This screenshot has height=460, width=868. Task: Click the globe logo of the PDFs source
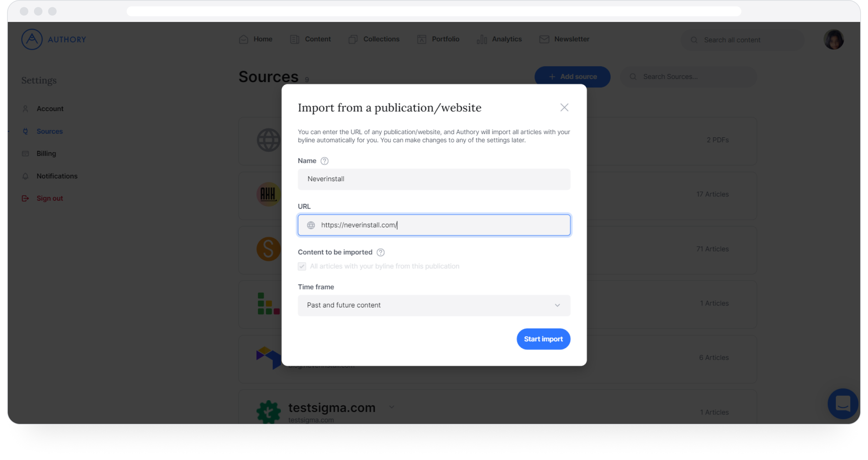coord(268,140)
